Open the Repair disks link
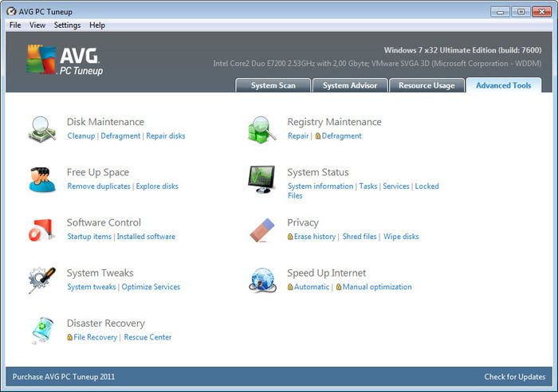 pyautogui.click(x=166, y=136)
